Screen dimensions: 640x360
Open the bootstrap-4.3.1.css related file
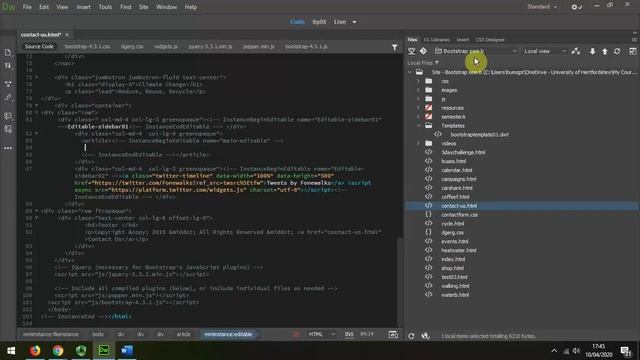87,47
